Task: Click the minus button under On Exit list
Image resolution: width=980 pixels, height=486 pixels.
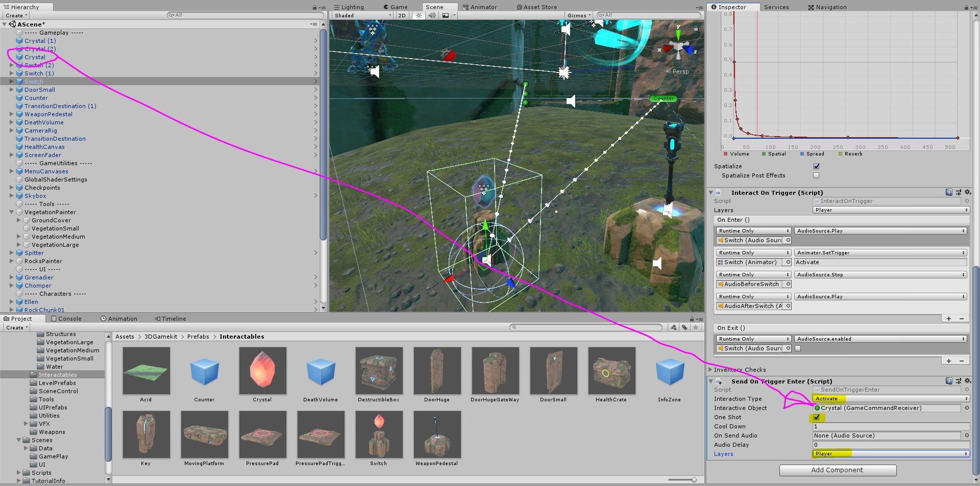Action: click(962, 361)
